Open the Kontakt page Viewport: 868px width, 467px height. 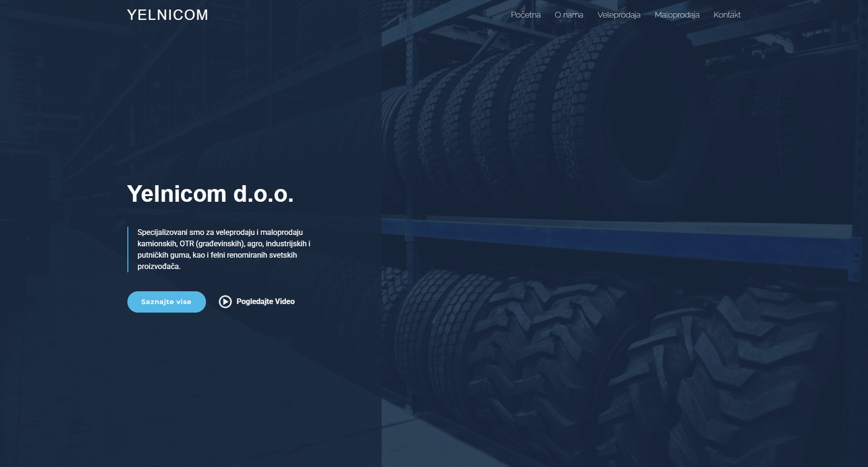(x=727, y=15)
